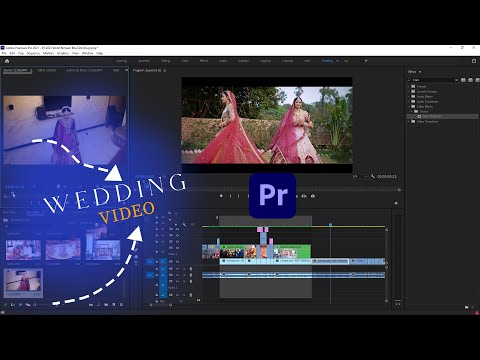Open the Sequence menu

point(33,53)
